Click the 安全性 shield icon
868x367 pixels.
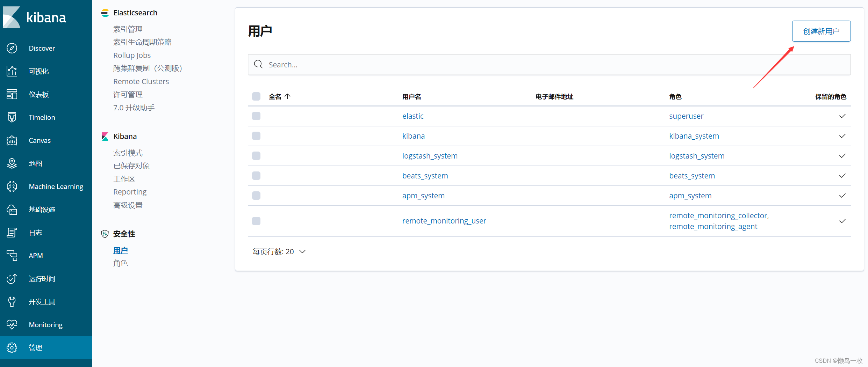point(105,234)
